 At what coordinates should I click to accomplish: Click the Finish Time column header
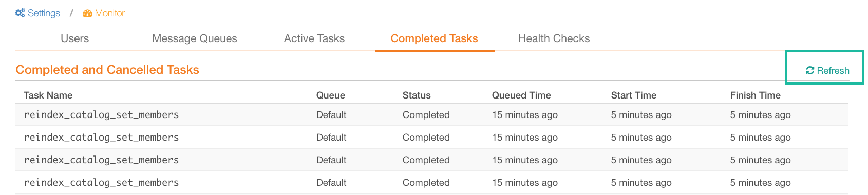(x=756, y=95)
